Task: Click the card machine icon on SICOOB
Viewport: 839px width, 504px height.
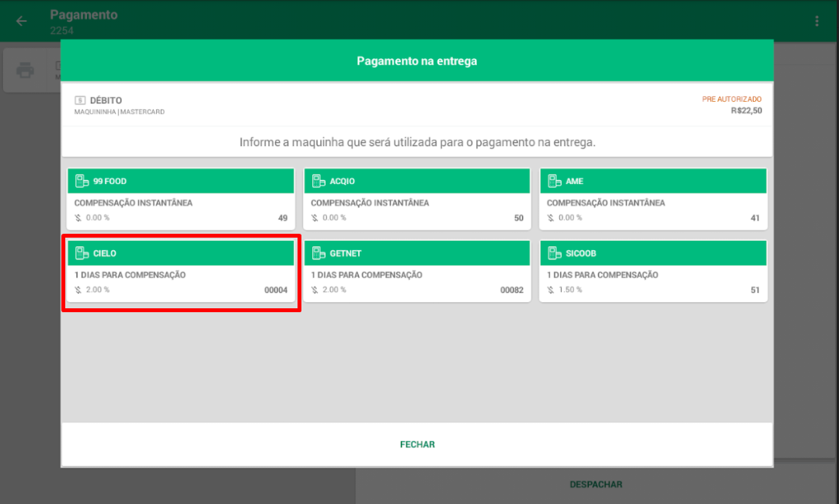Action: pyautogui.click(x=555, y=253)
